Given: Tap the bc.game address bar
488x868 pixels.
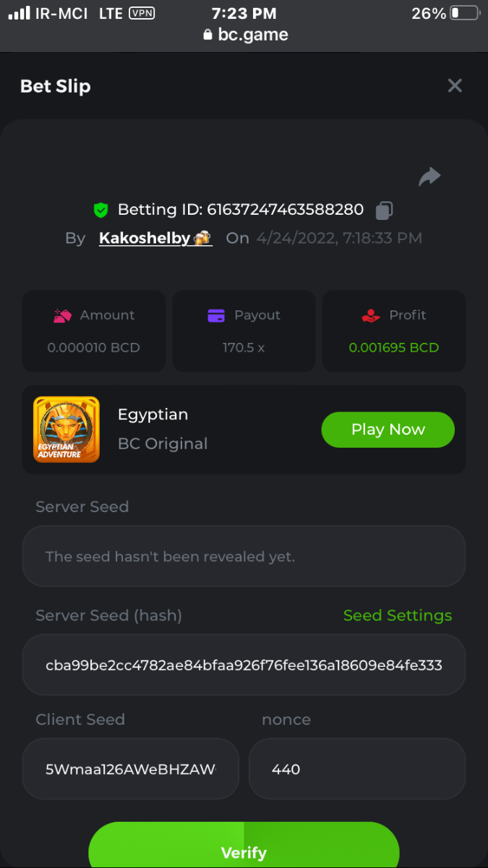Looking at the screenshot, I should click(246, 35).
